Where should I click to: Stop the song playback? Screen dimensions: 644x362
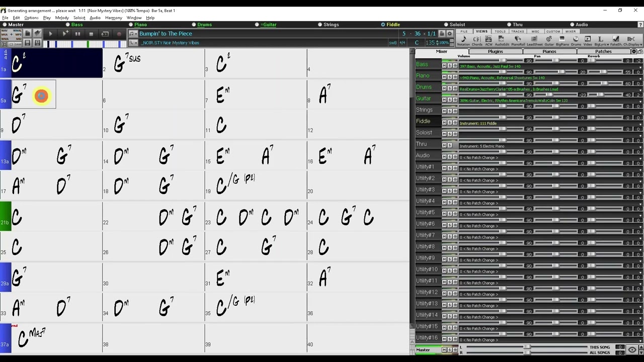pyautogui.click(x=91, y=34)
